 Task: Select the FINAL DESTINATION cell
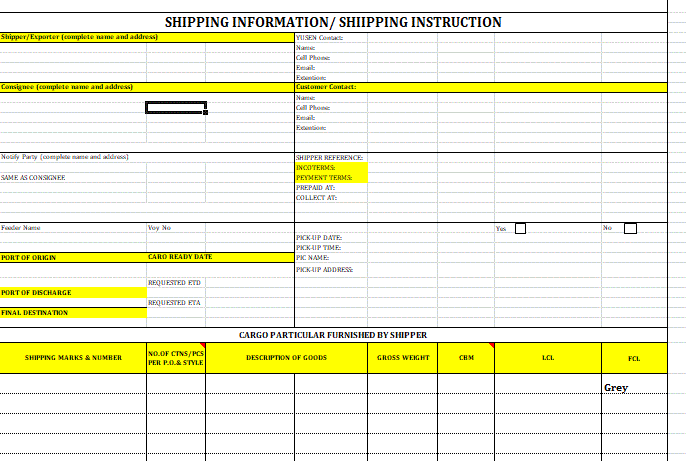[74, 313]
